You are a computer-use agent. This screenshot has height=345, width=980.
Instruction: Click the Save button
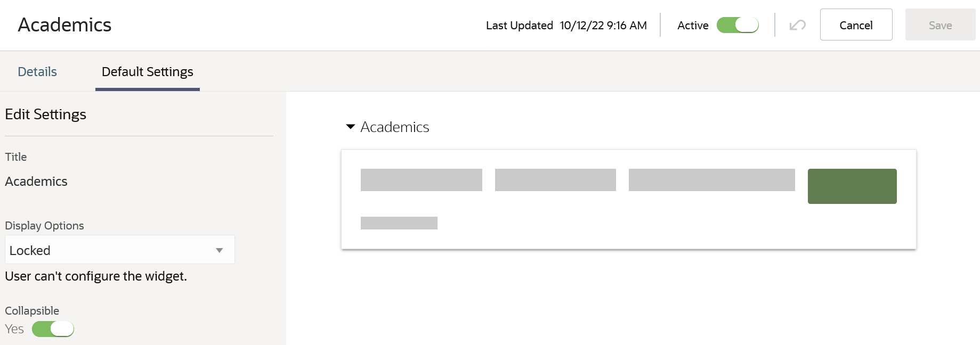coord(940,25)
